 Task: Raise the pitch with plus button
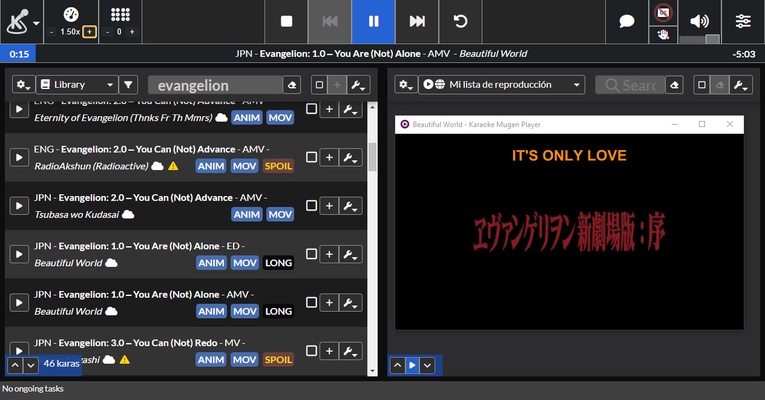tap(132, 32)
